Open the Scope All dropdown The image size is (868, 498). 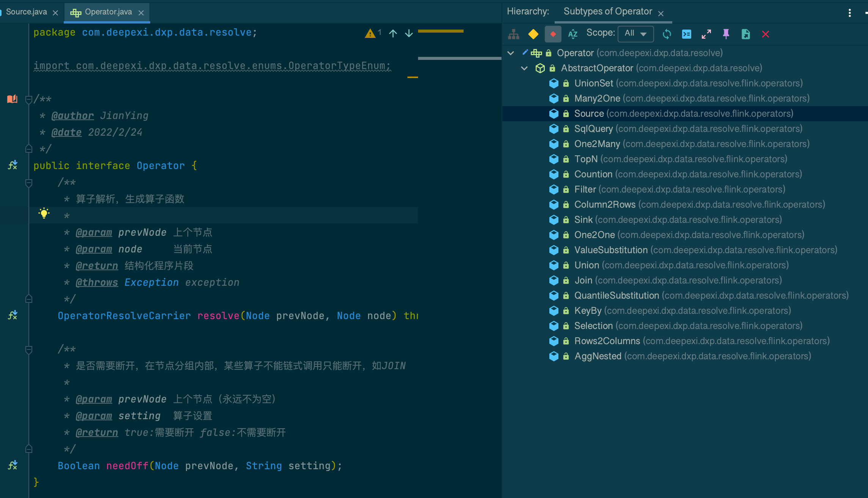click(636, 33)
